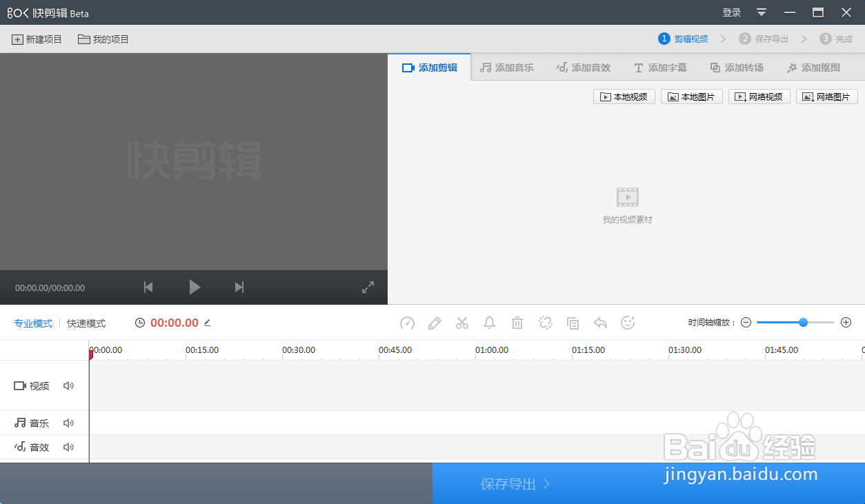Click the timeline zoom slider handle
Viewport: 865px width, 504px height.
[x=803, y=322]
